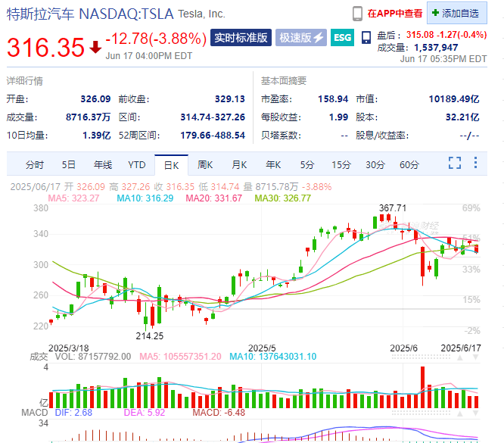Open the three-dot chart options menu
Viewport: 504px width, 443px height.
(x=475, y=163)
